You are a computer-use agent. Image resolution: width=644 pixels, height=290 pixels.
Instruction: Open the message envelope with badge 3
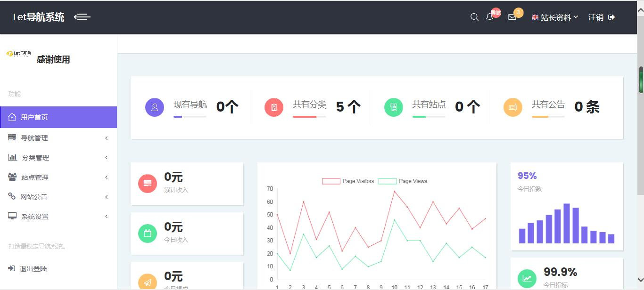[512, 18]
